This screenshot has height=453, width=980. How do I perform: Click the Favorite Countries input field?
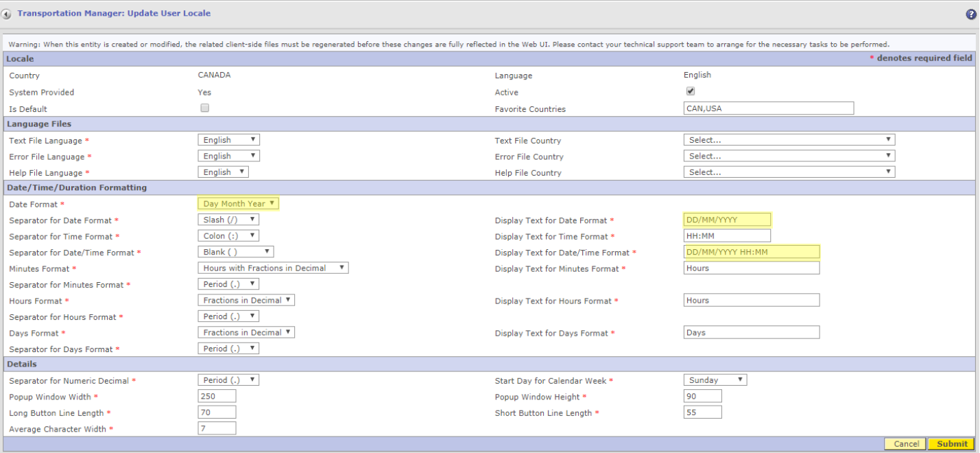(x=768, y=108)
